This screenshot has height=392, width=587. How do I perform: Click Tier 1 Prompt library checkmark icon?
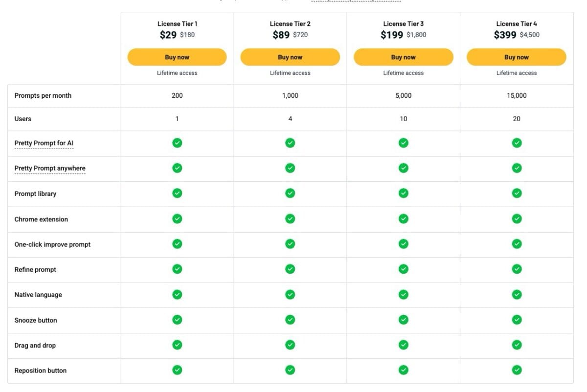pyautogui.click(x=177, y=193)
